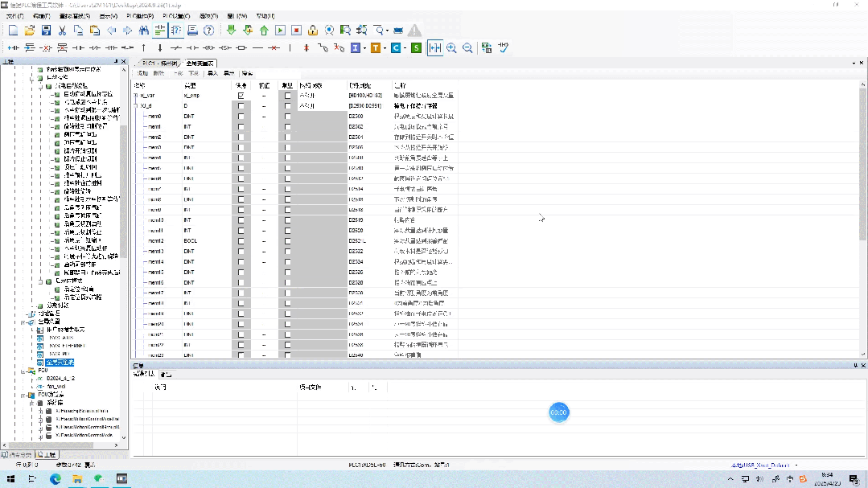Stop the PLC with red stop icon
Screen dimensions: 868x488
pyautogui.click(x=297, y=31)
